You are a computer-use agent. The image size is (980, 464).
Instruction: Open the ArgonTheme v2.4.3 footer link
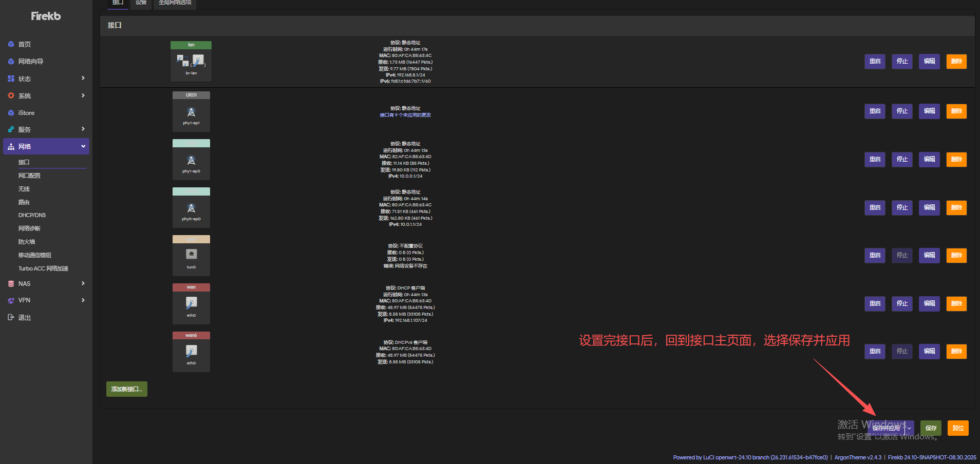click(x=858, y=457)
